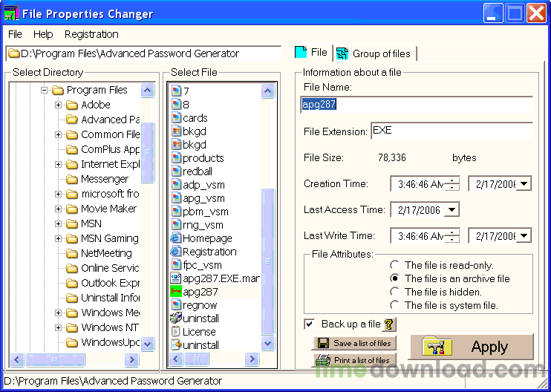
Task: Open the Last Write Time date dropdown
Action: [x=524, y=235]
